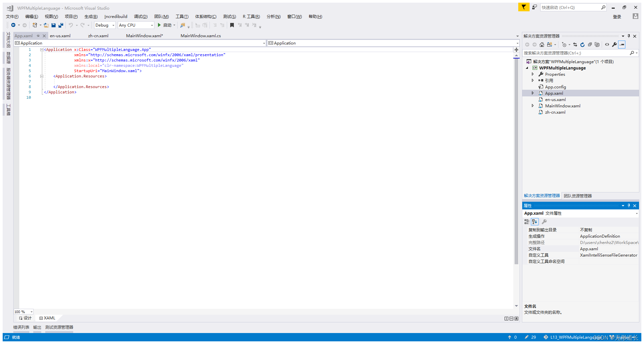
Task: Toggle Preview Selected Items button in Solution Explorer
Action: pos(622,45)
